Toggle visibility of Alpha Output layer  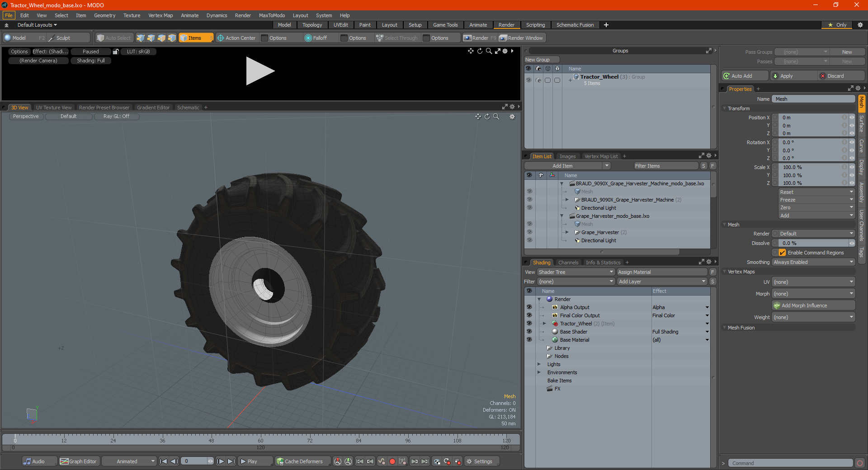click(529, 307)
